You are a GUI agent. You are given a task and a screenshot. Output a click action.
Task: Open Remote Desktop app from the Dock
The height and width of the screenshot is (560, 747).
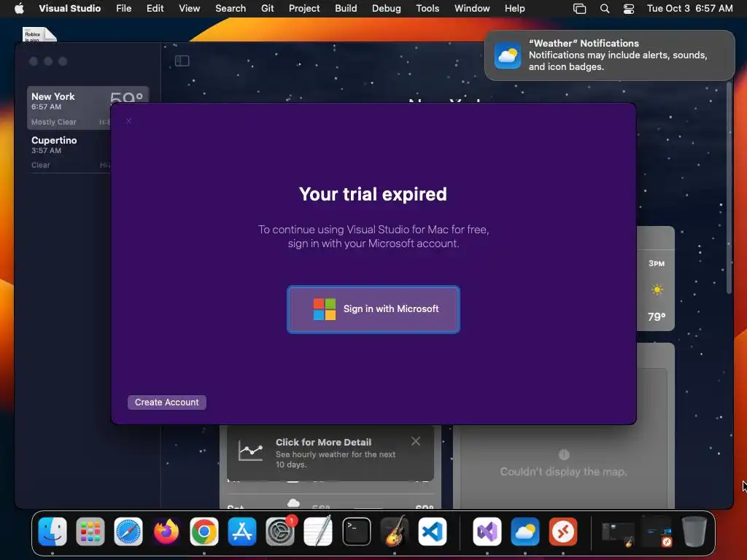563,532
